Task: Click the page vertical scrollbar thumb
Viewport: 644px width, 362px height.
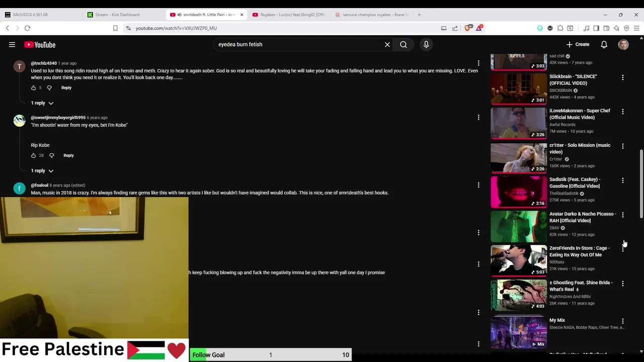Action: [641, 184]
